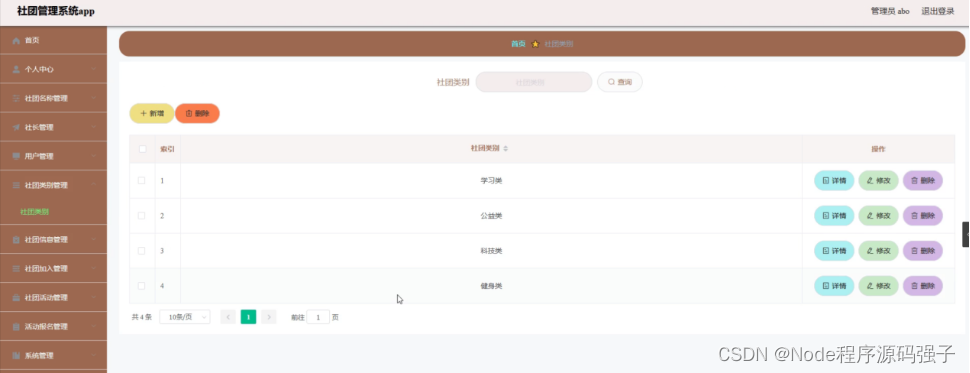Click the 删除 trash icon in the 学习类 row
970x373 pixels.
pyautogui.click(x=914, y=181)
